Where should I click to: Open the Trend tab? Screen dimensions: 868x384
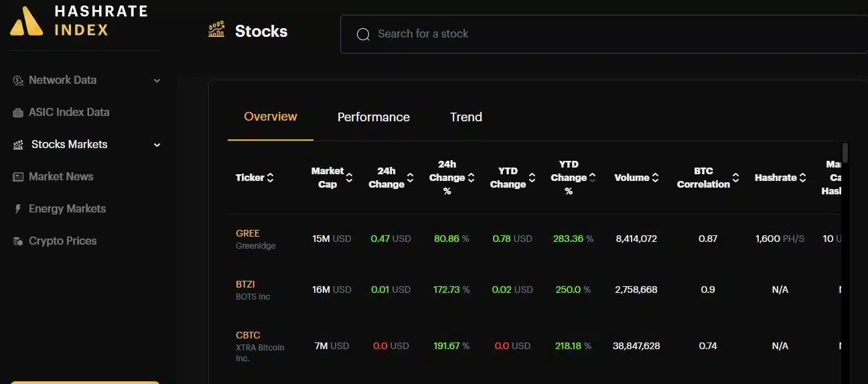click(x=466, y=117)
